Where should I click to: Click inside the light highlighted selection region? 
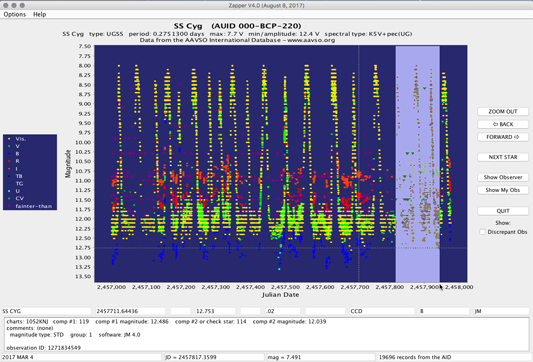pyautogui.click(x=417, y=163)
